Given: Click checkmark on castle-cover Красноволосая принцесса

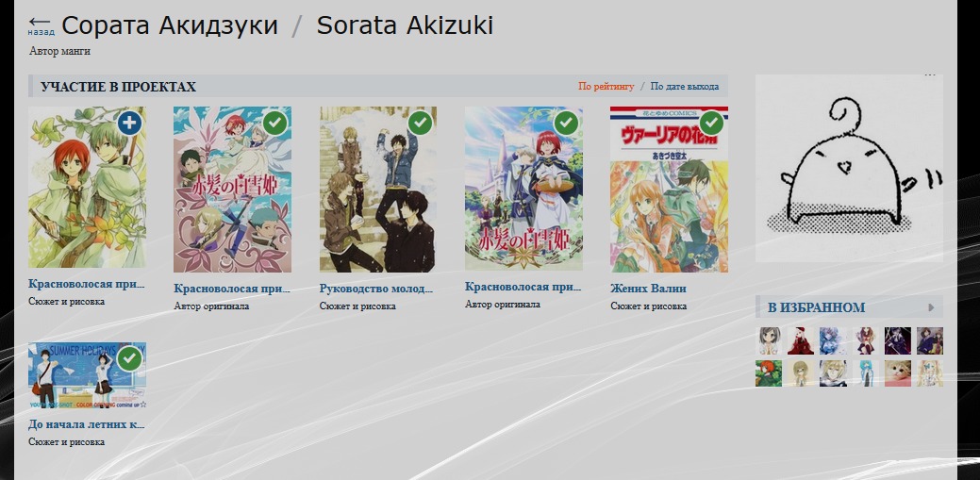Looking at the screenshot, I should coord(566,124).
